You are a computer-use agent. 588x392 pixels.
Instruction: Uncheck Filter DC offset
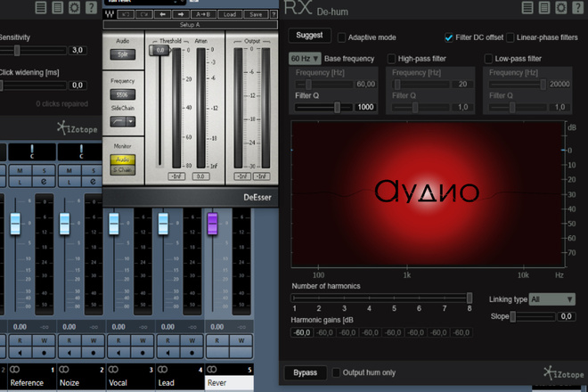point(448,37)
